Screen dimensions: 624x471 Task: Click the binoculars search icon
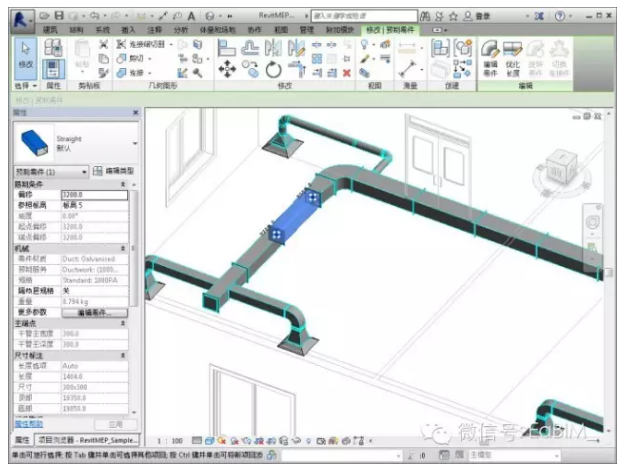[425, 16]
